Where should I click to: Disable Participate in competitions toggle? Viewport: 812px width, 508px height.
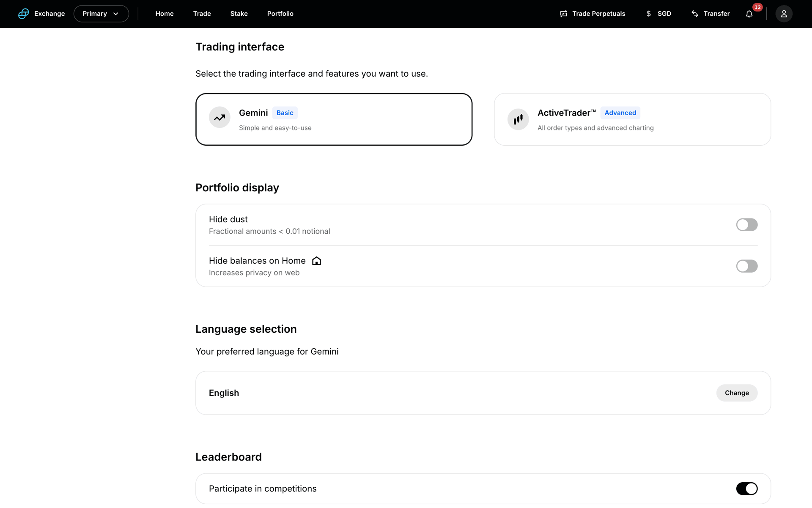tap(746, 489)
